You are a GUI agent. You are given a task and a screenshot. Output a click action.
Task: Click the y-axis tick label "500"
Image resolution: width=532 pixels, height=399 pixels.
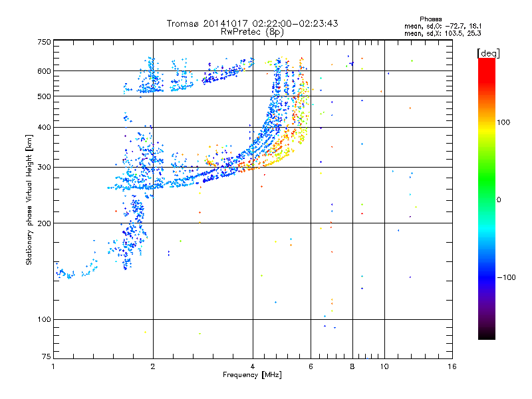[45, 96]
